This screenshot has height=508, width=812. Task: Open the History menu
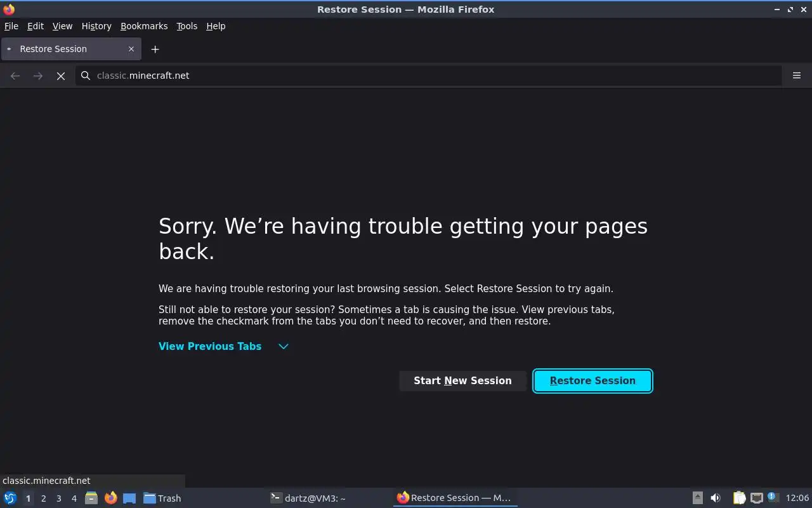pyautogui.click(x=96, y=26)
